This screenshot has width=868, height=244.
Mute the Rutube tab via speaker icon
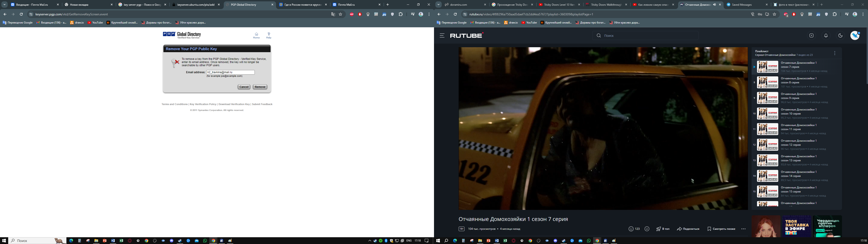(714, 5)
